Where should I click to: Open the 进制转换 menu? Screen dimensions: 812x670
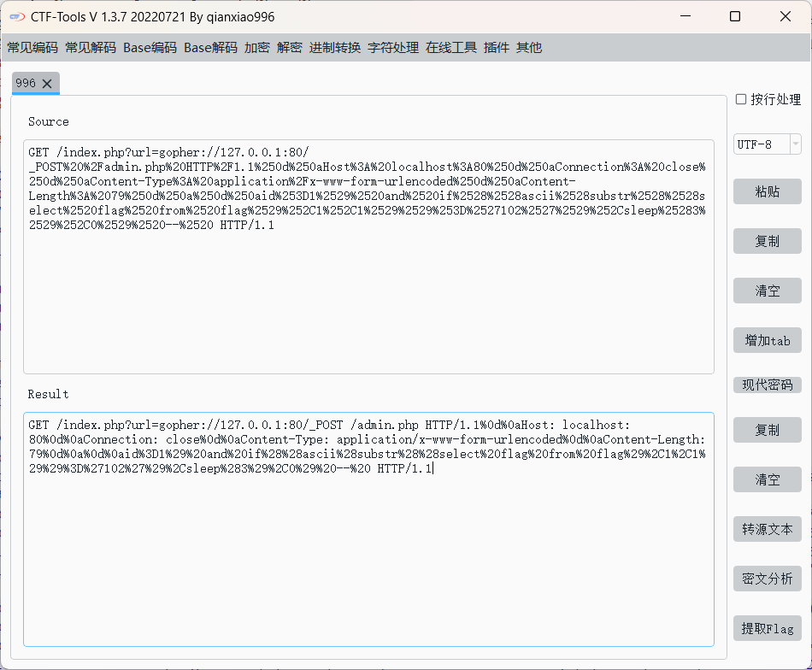point(335,48)
